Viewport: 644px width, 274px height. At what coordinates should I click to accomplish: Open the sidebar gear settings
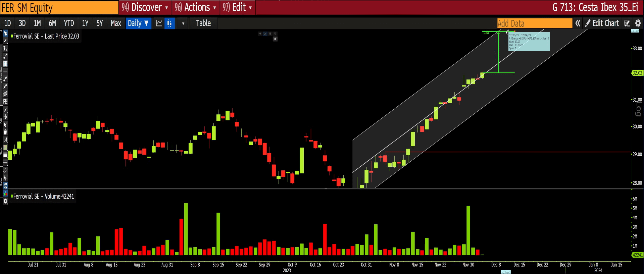click(x=5, y=201)
